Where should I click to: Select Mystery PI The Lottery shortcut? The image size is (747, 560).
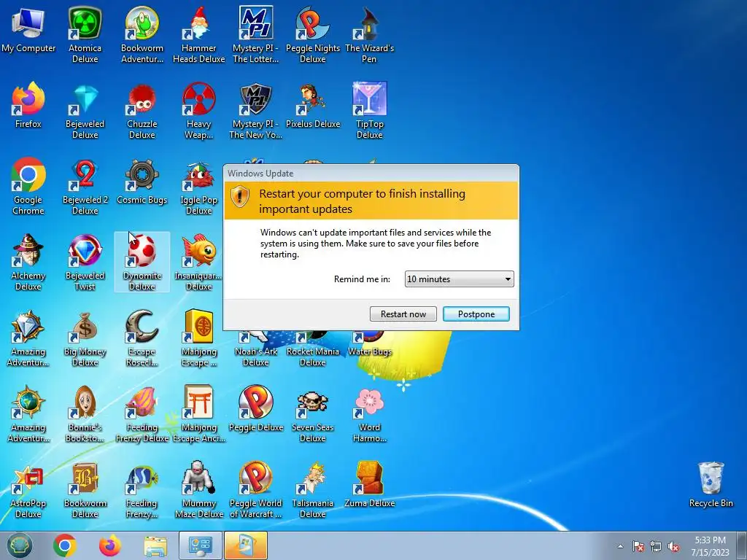(256, 34)
